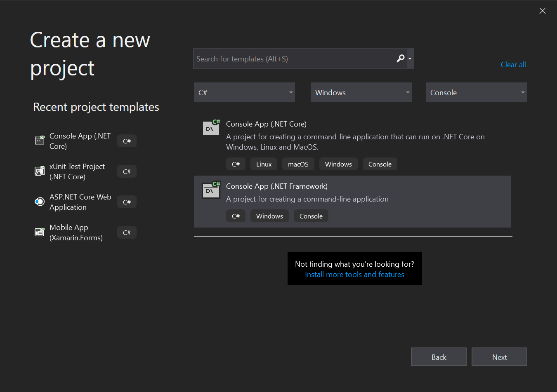Click the Clear all link
557x392 pixels.
[513, 65]
